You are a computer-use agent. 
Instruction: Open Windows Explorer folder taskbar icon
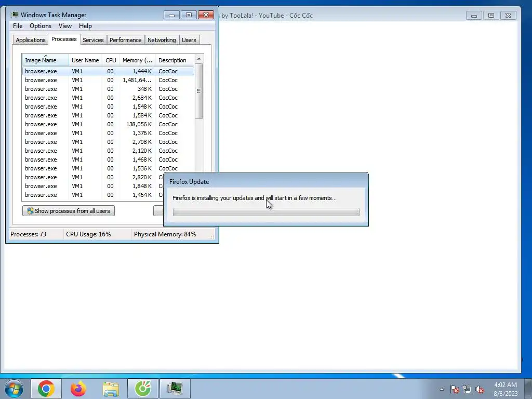coord(111,389)
